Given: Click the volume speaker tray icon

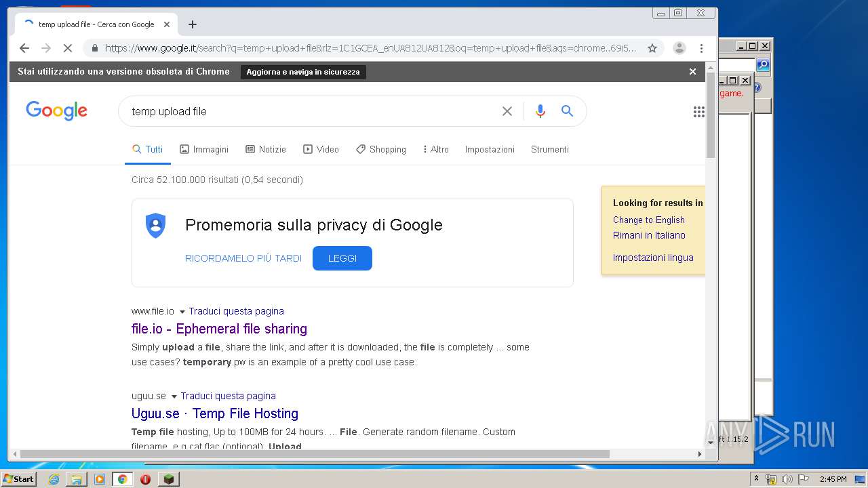Looking at the screenshot, I should pyautogui.click(x=787, y=479).
